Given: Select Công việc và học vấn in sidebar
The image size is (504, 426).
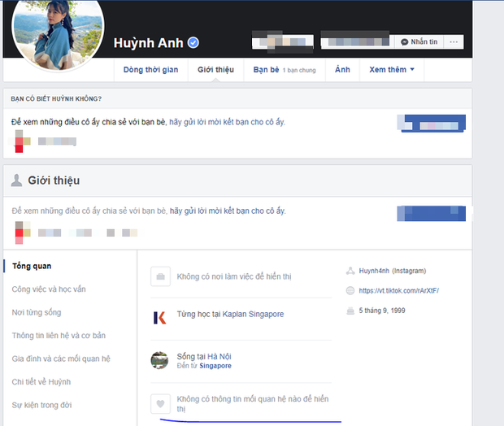Looking at the screenshot, I should tap(47, 289).
